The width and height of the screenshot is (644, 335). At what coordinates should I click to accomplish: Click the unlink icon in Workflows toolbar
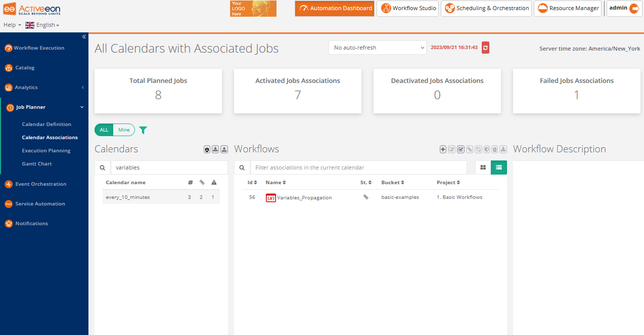478,149
